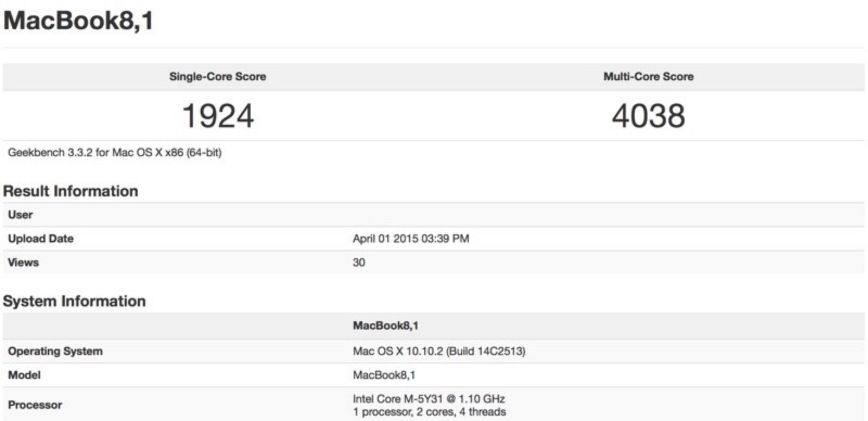
Task: Click the Model row label
Action: click(24, 375)
